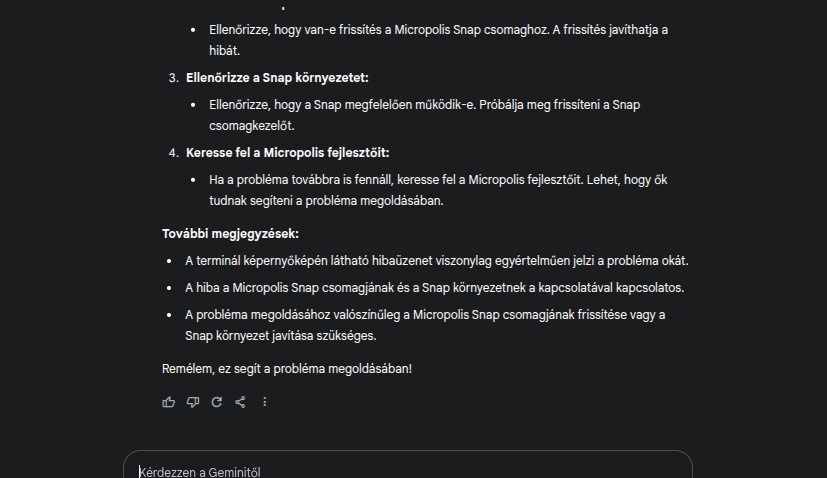
Task: Open the three-dot more options menu
Action: (x=264, y=402)
